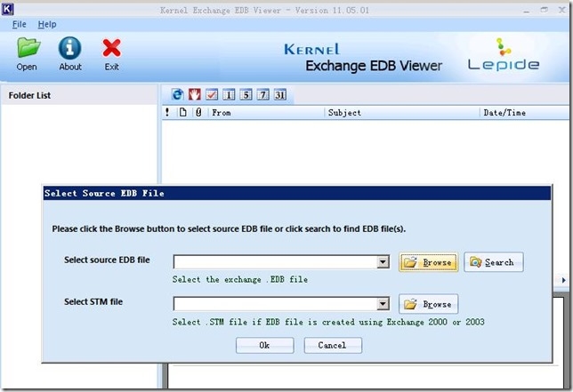573x392 pixels.
Task: Click the red hand stop icon
Action: (194, 95)
